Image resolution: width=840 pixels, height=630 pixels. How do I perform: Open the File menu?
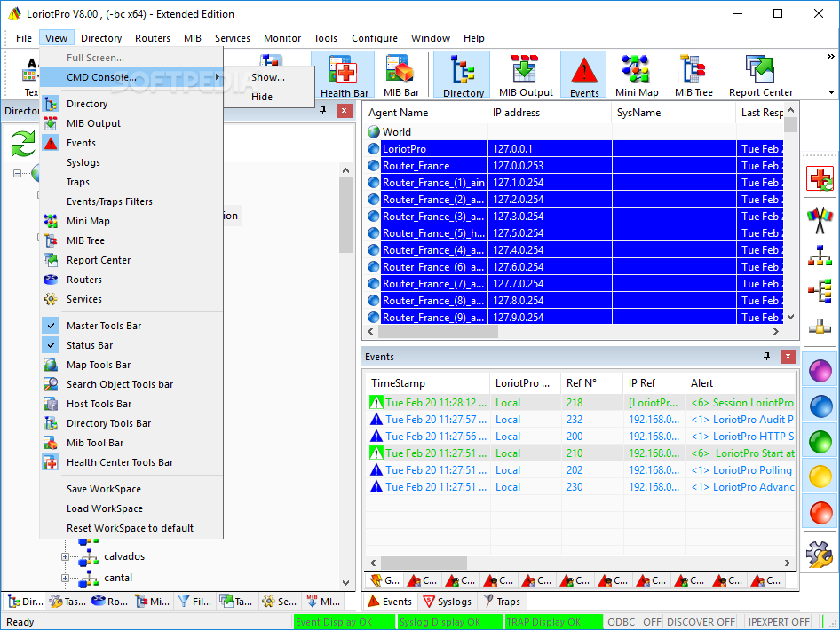click(24, 38)
